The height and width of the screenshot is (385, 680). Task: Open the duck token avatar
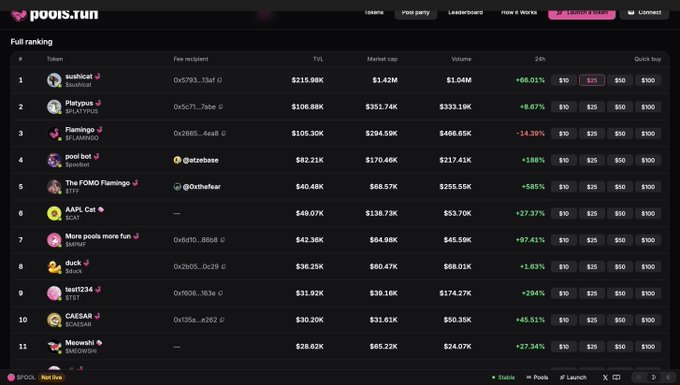point(54,267)
